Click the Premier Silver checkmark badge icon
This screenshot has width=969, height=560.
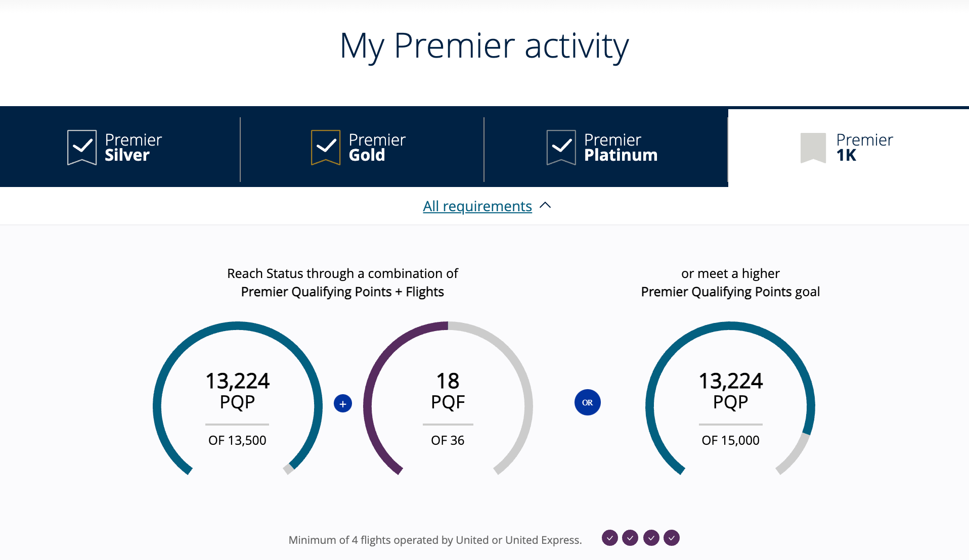click(x=82, y=147)
